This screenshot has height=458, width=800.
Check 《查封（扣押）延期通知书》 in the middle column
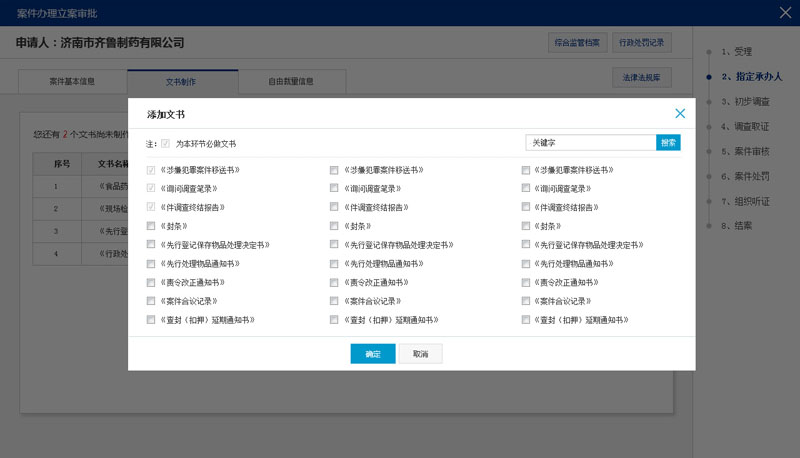334,320
